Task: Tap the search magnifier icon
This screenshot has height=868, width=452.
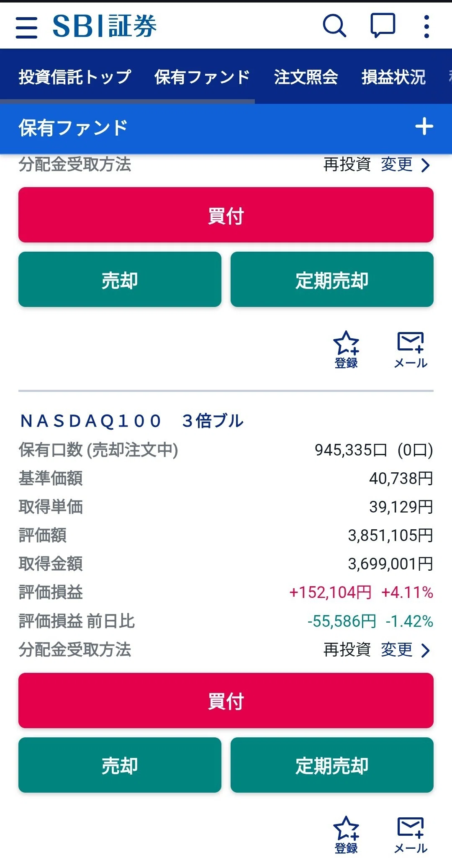Action: (334, 26)
